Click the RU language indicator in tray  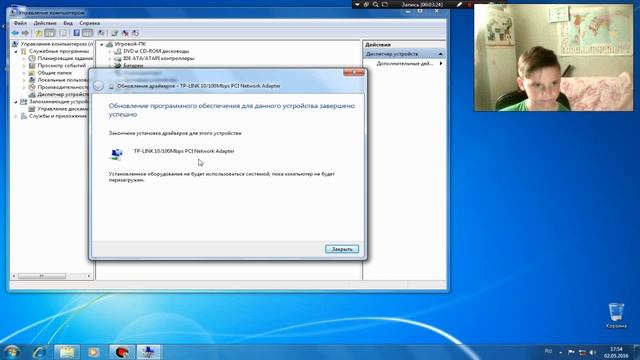(548, 351)
